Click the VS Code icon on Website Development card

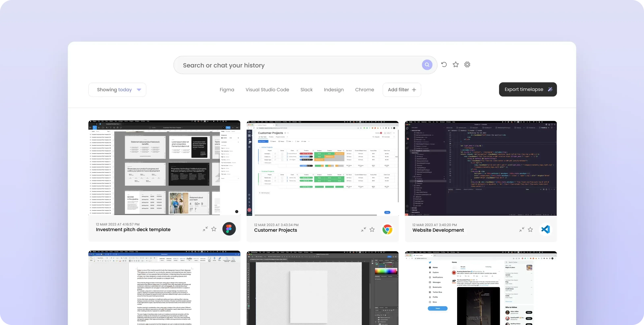[546, 229]
